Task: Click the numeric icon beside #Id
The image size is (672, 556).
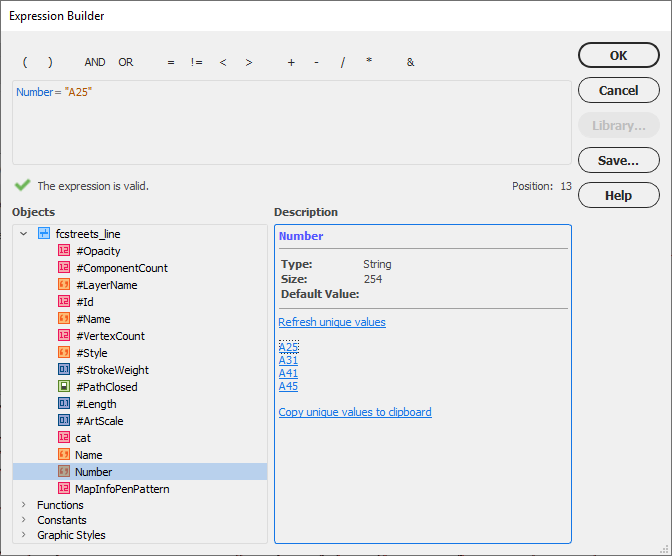Action: click(x=64, y=301)
